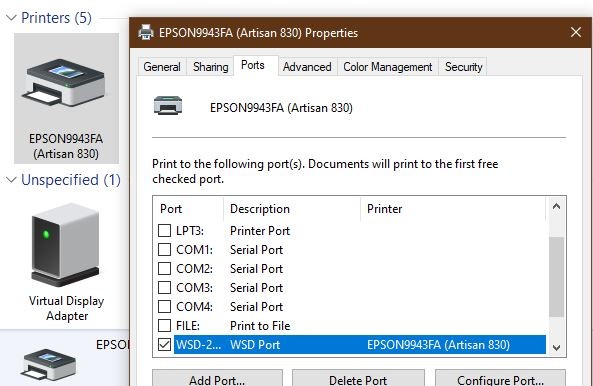593x386 pixels.
Task: Click the Configure Port... button
Action: 500,378
